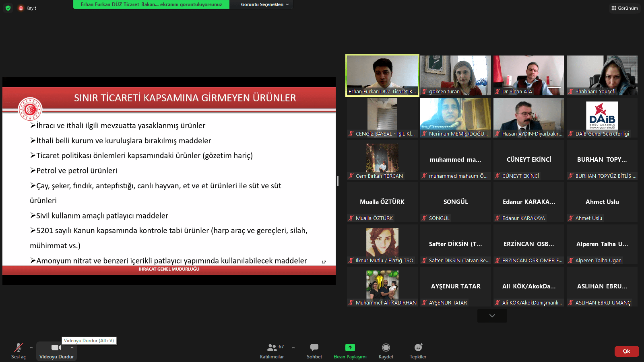Stop camera with Videoyu Durdur
Screen dimensions: 644x362
pos(56,351)
